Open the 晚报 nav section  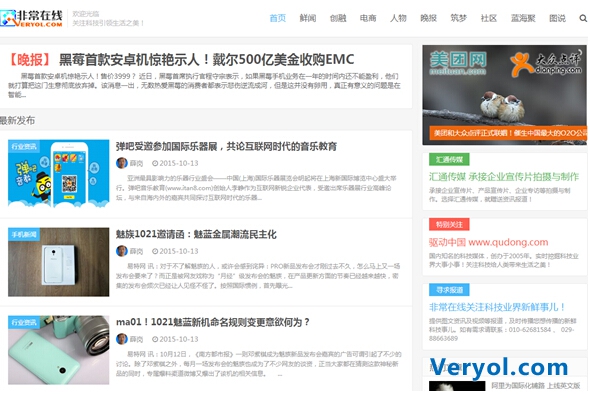click(x=429, y=18)
